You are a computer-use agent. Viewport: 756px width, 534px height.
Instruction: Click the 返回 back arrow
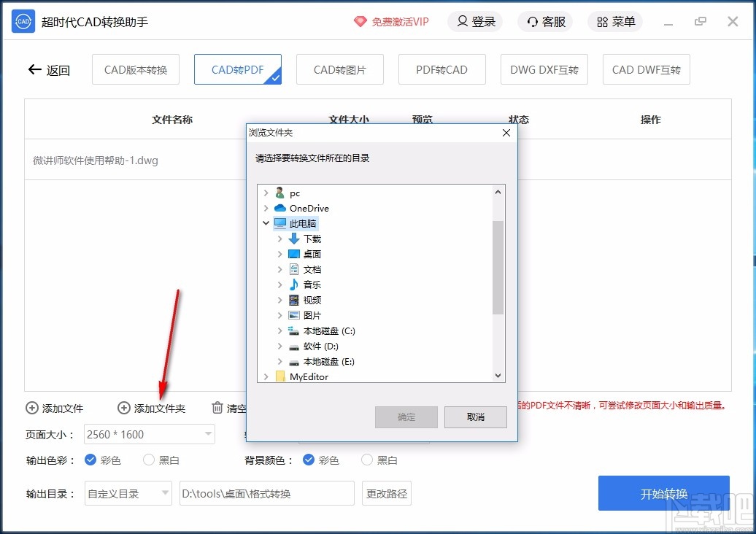tap(34, 69)
